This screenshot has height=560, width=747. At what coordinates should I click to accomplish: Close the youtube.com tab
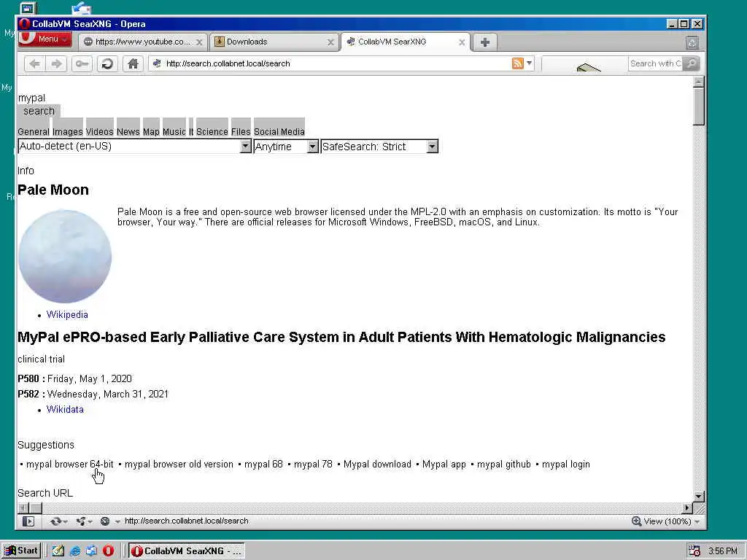(199, 42)
